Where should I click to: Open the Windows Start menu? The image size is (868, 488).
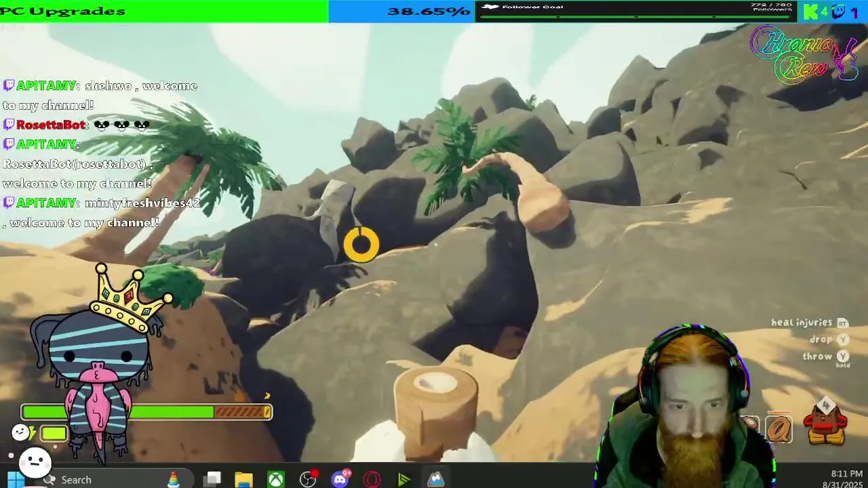point(15,479)
